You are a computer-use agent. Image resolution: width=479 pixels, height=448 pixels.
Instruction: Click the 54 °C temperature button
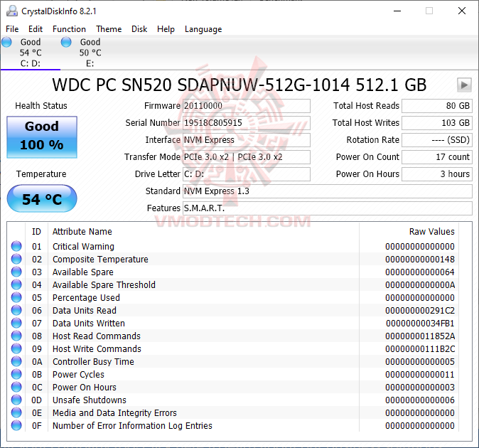click(x=42, y=198)
